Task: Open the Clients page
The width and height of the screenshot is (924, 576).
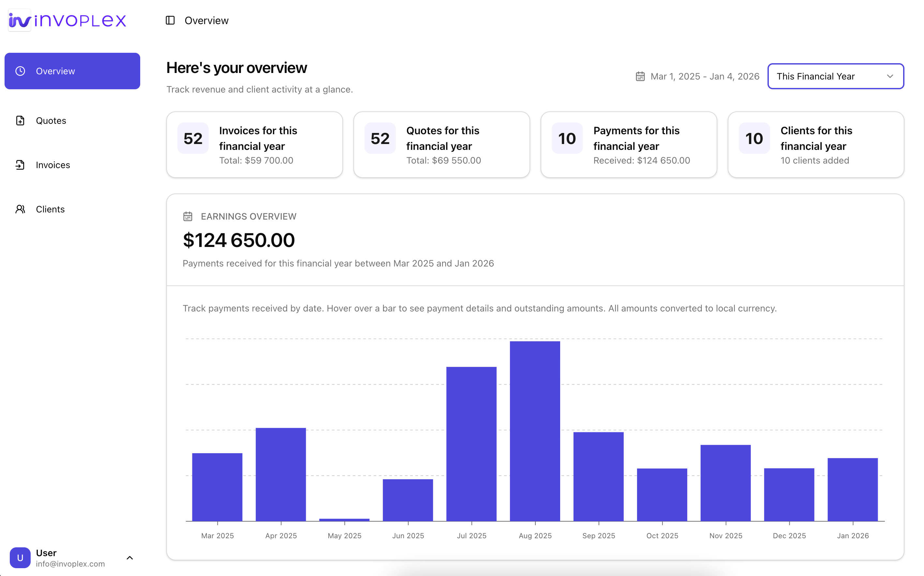Action: click(x=50, y=209)
